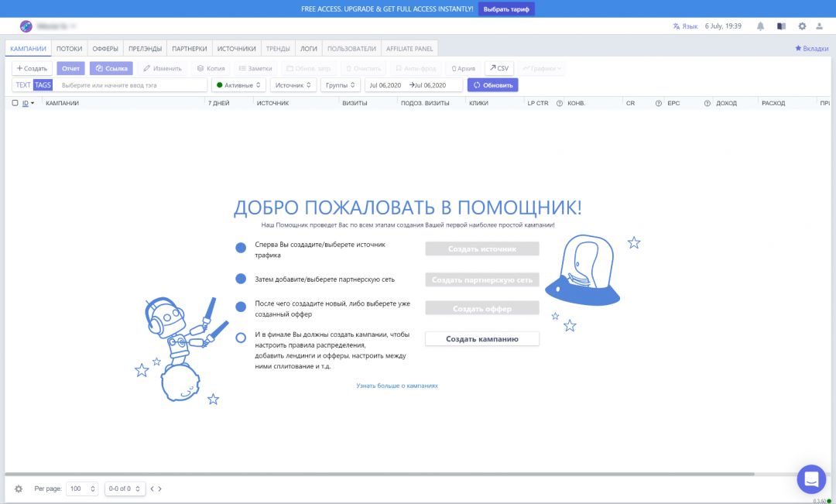Screen dimensions: 836x504
Task: Expand the Источник filter dropdown
Action: coord(294,84)
